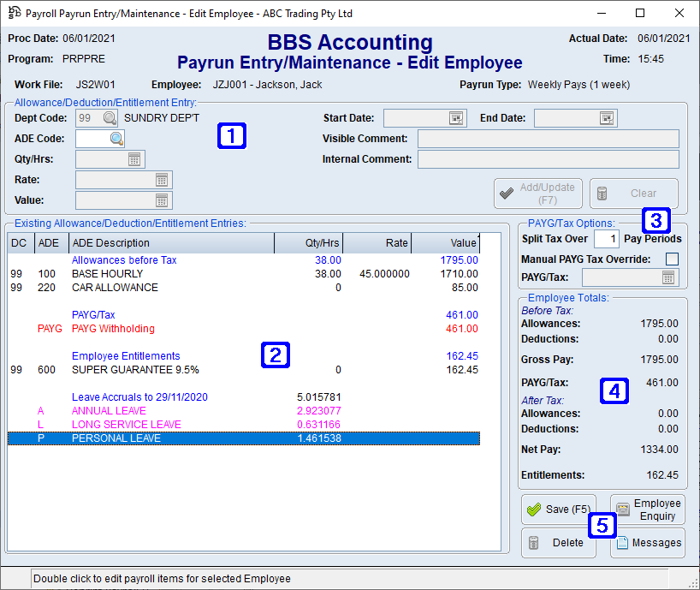Click the Clear button
700x590 pixels.
click(x=633, y=194)
